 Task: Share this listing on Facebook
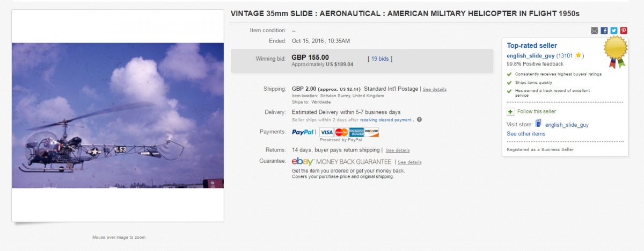pyautogui.click(x=604, y=31)
